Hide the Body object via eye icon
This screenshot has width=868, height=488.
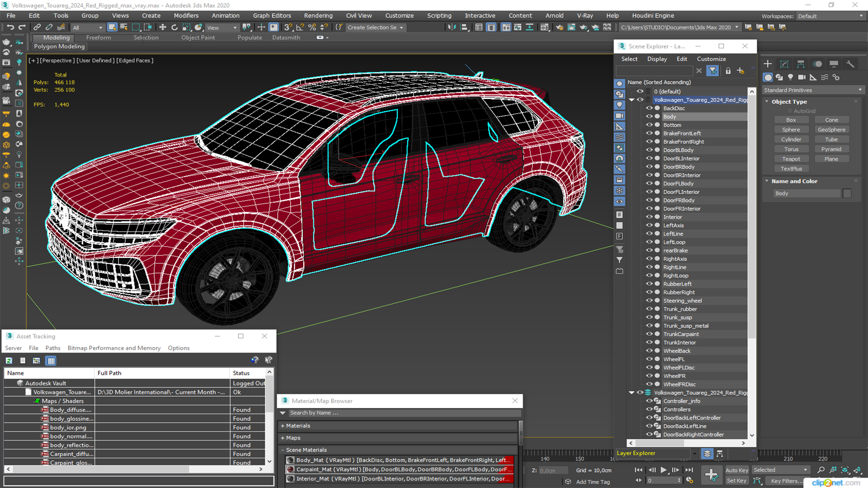649,117
